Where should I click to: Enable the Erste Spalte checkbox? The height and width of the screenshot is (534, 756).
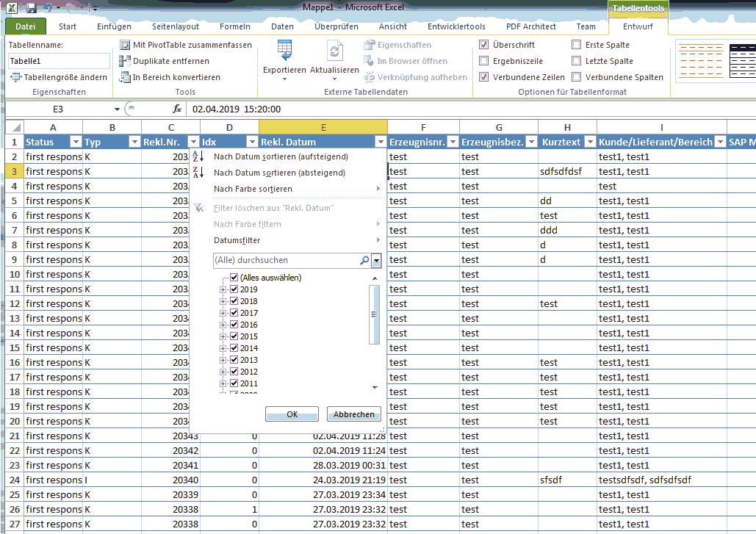tap(577, 45)
